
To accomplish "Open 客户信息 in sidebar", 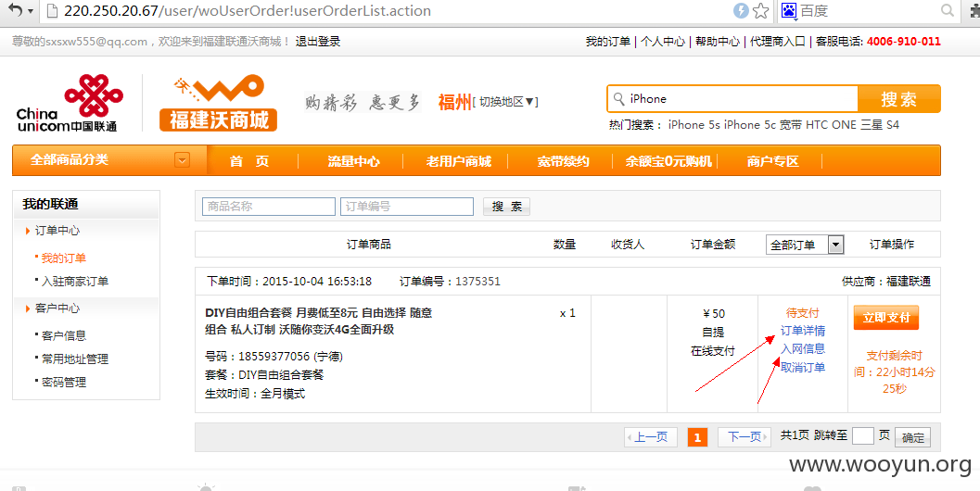I will [x=63, y=336].
